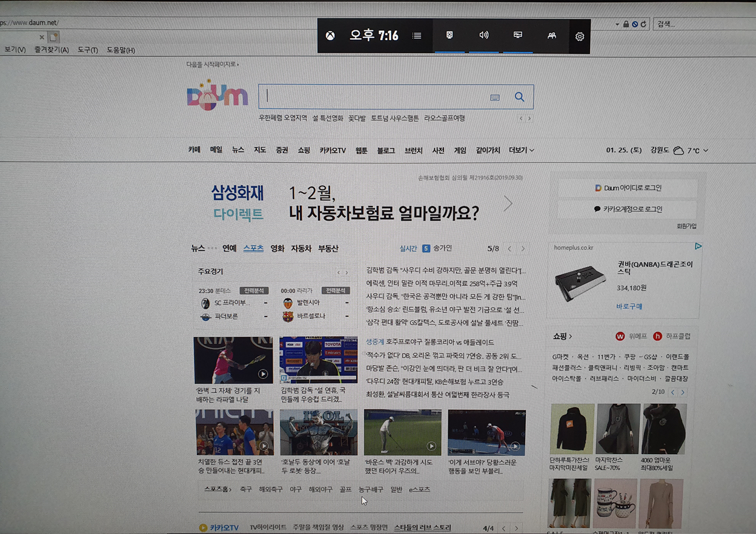Show next trending keywords arrow under search box
Viewport: 756px width, 534px height.
click(529, 119)
